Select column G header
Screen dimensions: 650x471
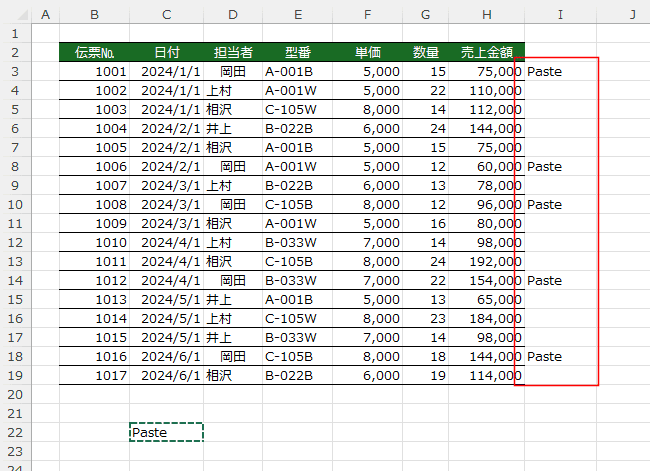425,15
